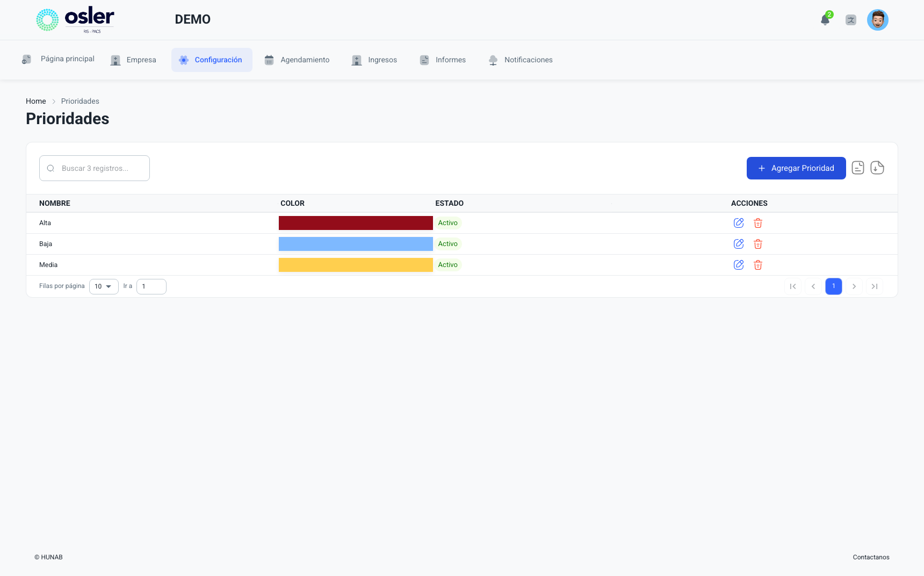Edit the Media priority
This screenshot has height=576, width=924.
point(739,265)
